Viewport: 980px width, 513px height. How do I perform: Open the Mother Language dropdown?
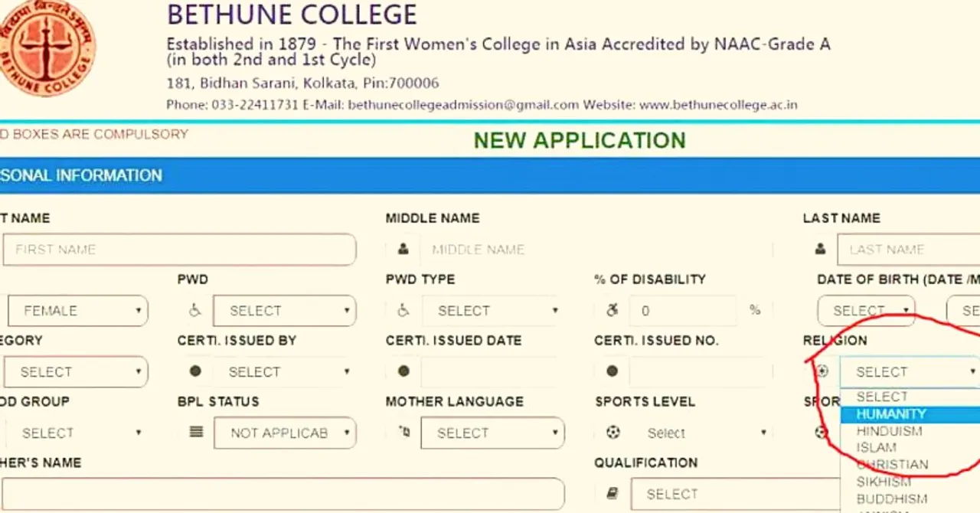(x=492, y=433)
